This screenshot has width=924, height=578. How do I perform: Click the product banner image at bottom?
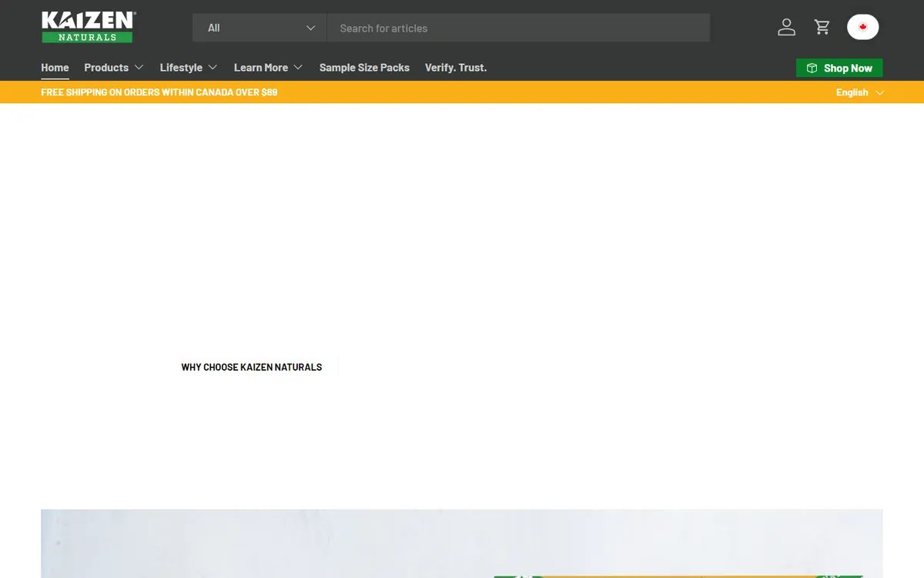pos(462,543)
